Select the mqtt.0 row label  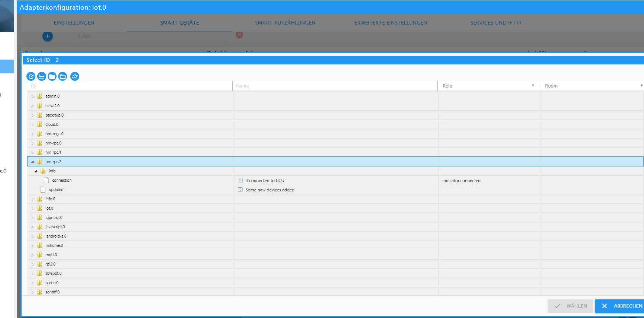click(51, 255)
